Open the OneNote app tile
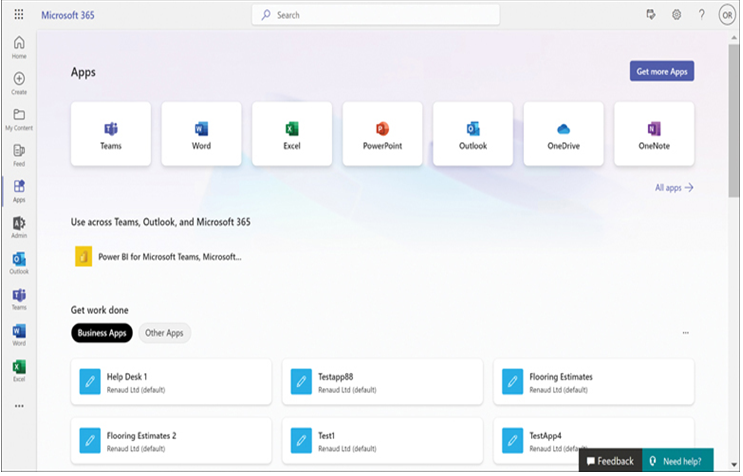 click(654, 134)
